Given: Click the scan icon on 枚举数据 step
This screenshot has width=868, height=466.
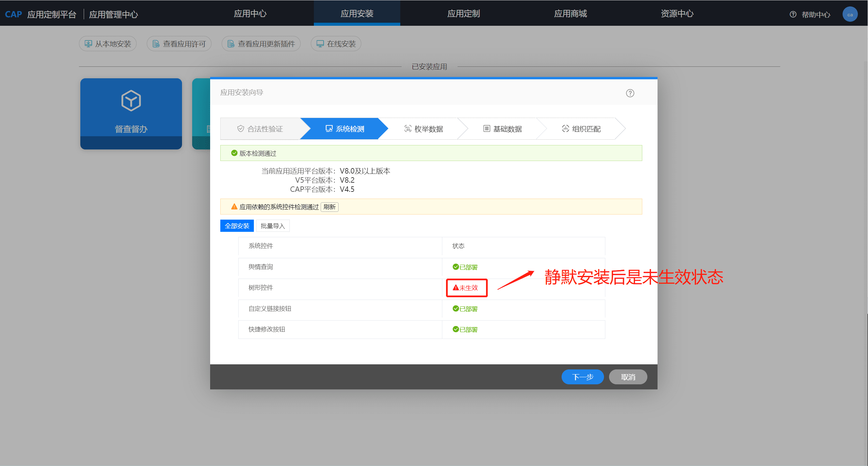Looking at the screenshot, I should [x=408, y=128].
